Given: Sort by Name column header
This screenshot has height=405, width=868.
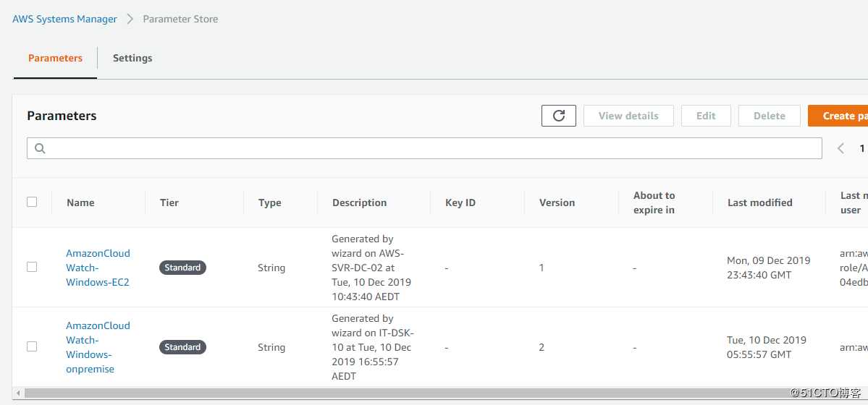Looking at the screenshot, I should tap(80, 202).
